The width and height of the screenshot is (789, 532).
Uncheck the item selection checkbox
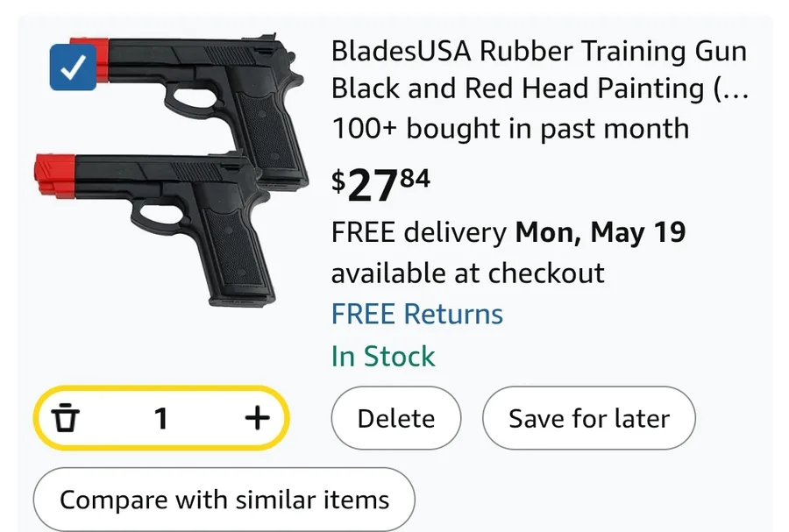coord(73,67)
